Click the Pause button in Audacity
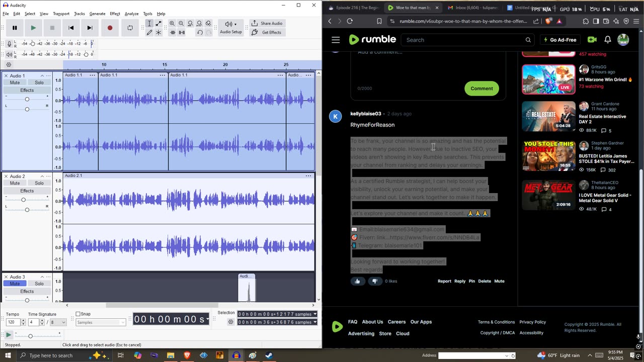Screen dimensions: 644x362 [15, 28]
